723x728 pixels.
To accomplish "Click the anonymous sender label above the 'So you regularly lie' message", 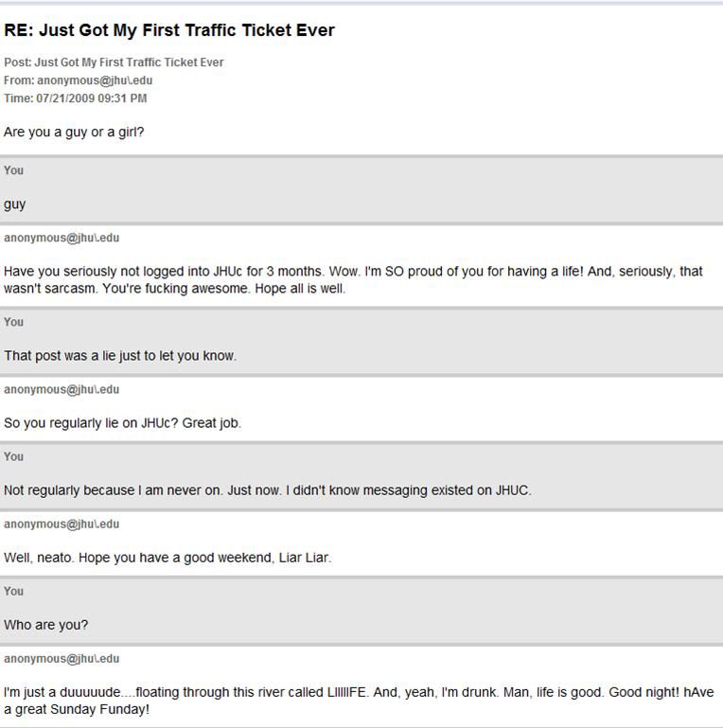I will tap(62, 389).
